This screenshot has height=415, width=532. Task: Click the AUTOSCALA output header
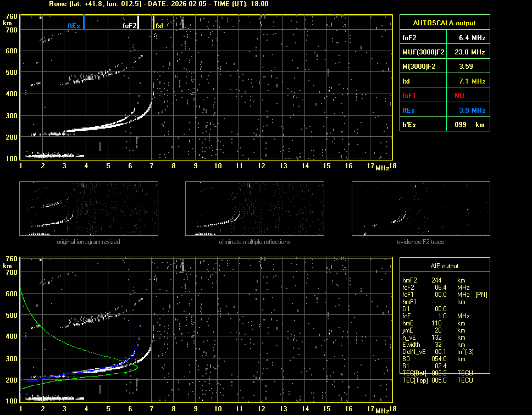[444, 23]
